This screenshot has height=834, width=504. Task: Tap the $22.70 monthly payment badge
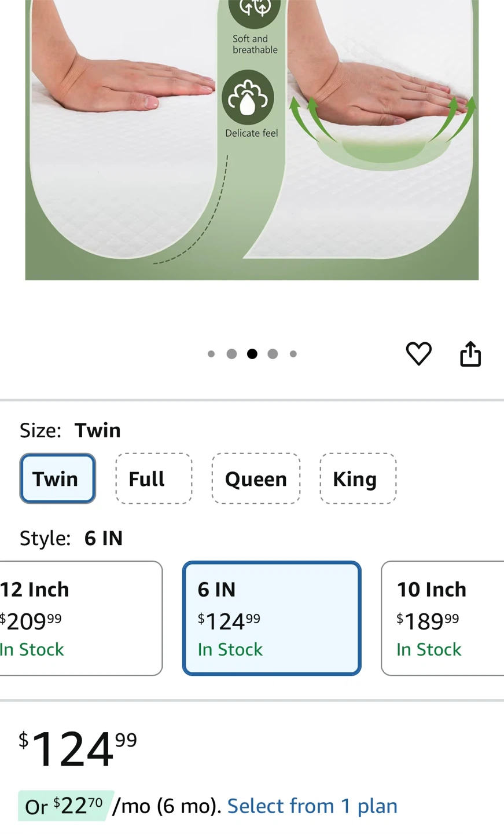(65, 806)
